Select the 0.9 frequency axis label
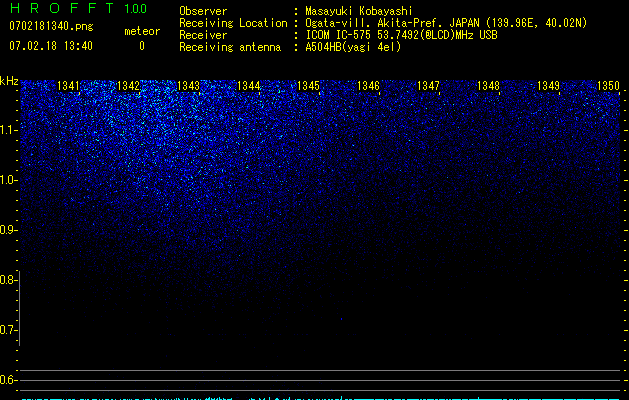 pos(8,230)
